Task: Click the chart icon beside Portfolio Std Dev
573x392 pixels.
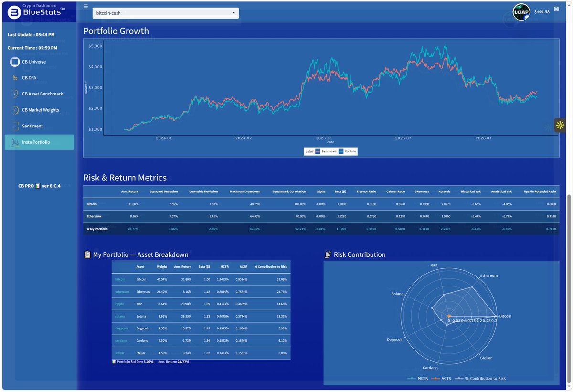Action: pos(114,362)
